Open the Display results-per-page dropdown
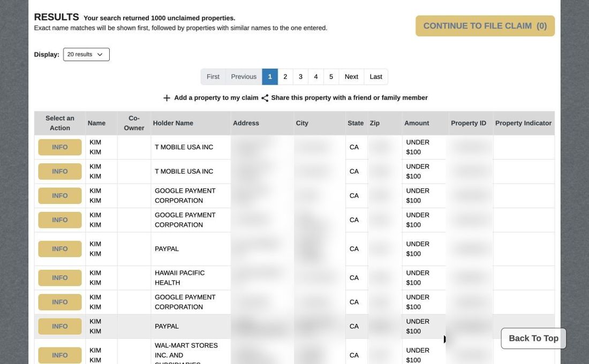This screenshot has height=364, width=589. tap(86, 55)
